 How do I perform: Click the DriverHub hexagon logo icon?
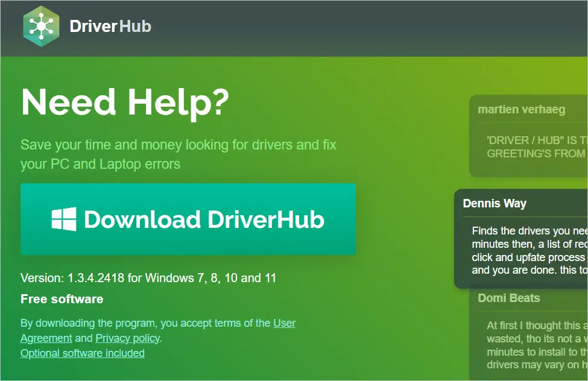point(41,27)
